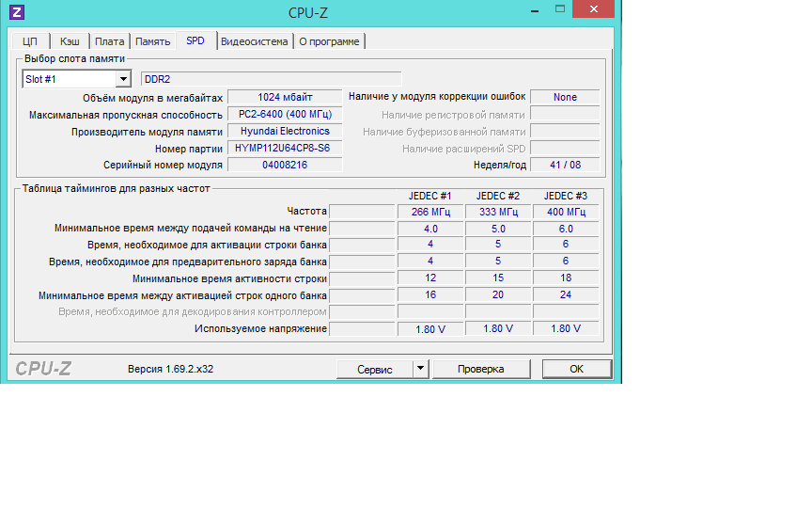Select the SPD tab
Screen dimensions: 812x508
pyautogui.click(x=195, y=41)
